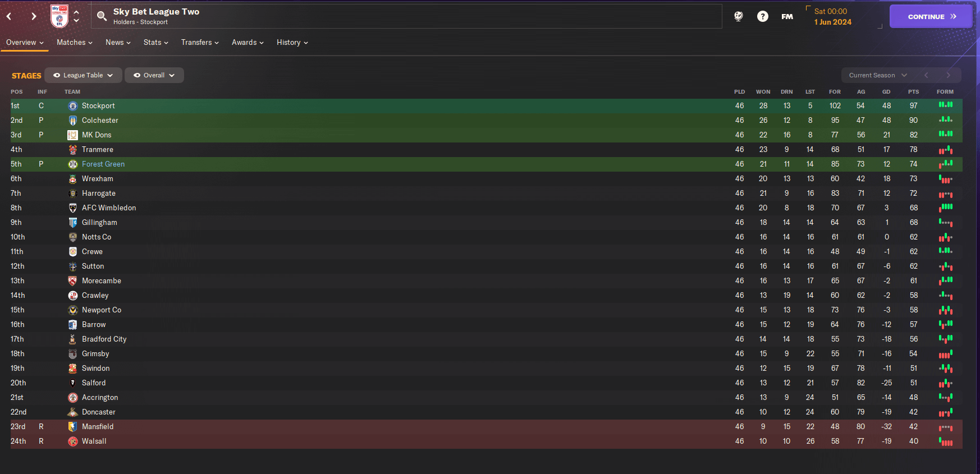
Task: Sort table by PTS column
Action: pos(914,91)
